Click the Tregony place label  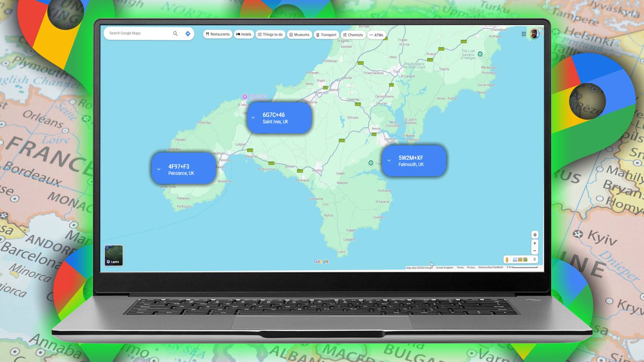(x=444, y=69)
